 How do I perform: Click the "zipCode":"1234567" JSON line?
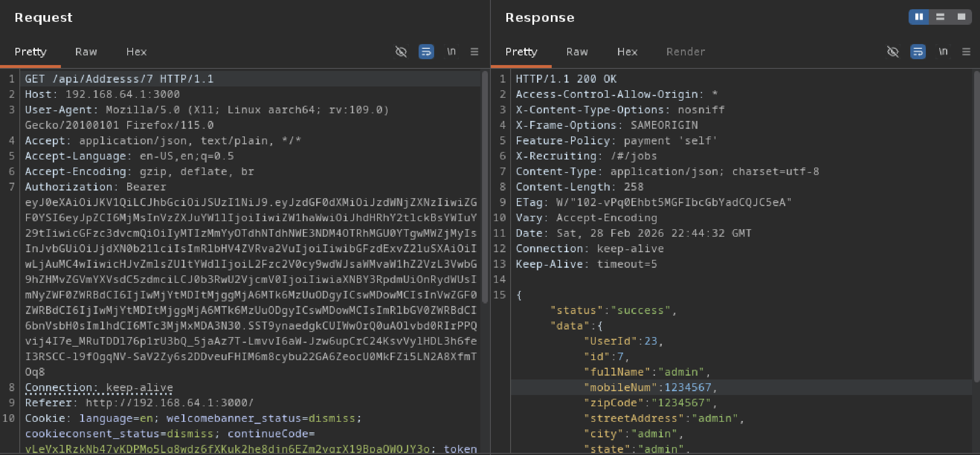coord(650,403)
